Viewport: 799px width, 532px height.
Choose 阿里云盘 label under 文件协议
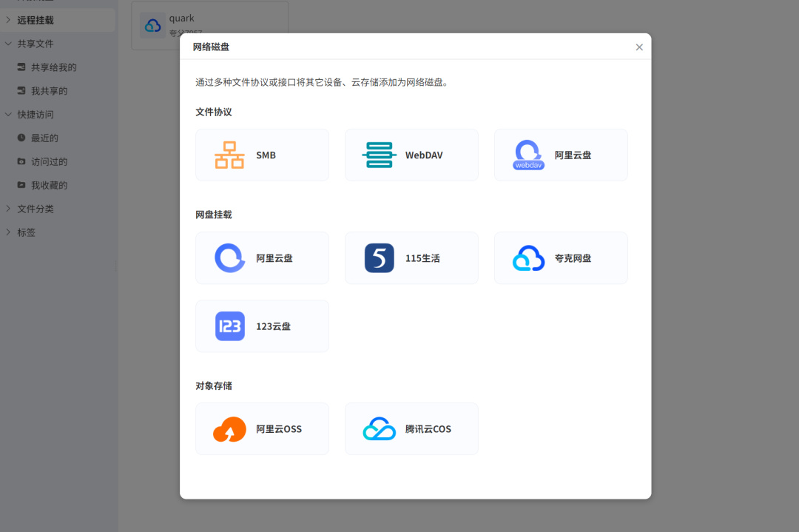pyautogui.click(x=573, y=155)
